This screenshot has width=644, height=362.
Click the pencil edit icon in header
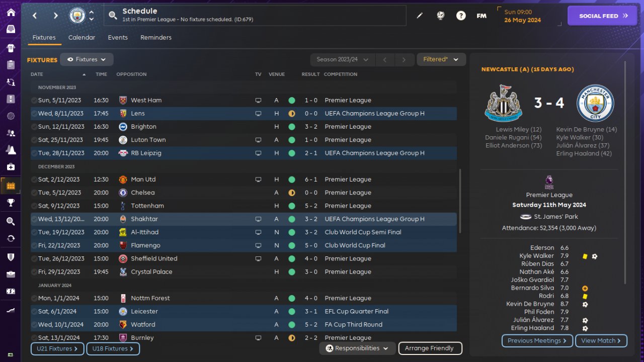pyautogui.click(x=420, y=16)
